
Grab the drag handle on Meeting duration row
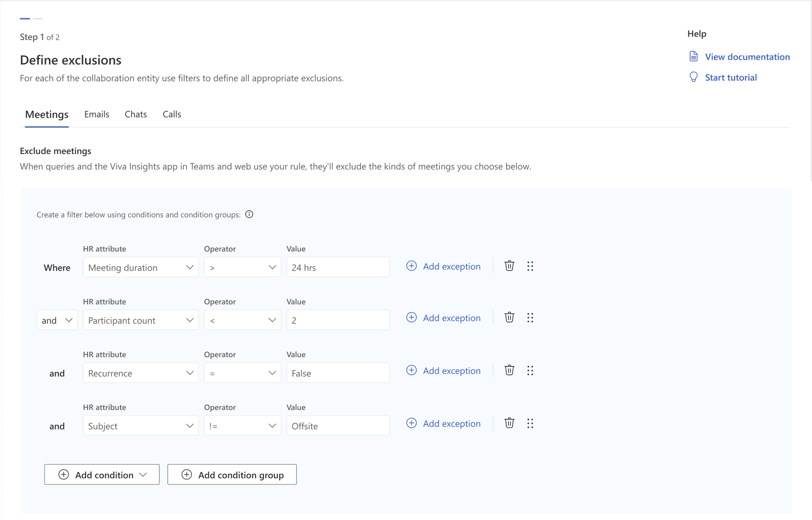tap(530, 266)
